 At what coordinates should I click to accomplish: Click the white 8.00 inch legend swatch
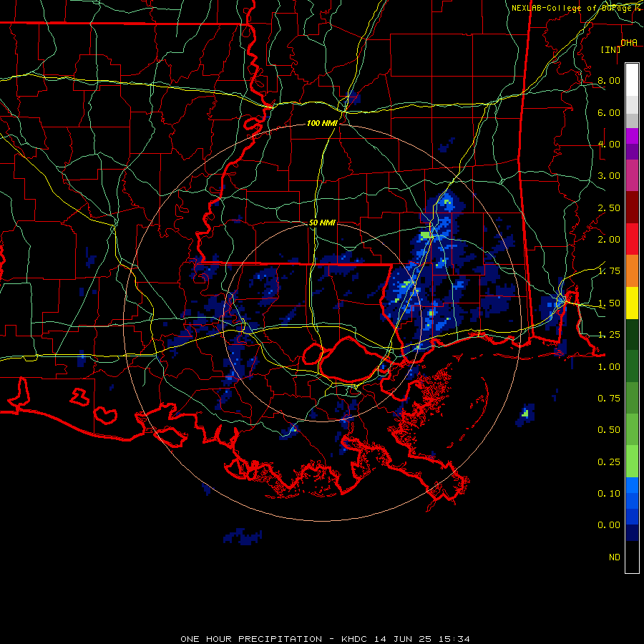632,80
